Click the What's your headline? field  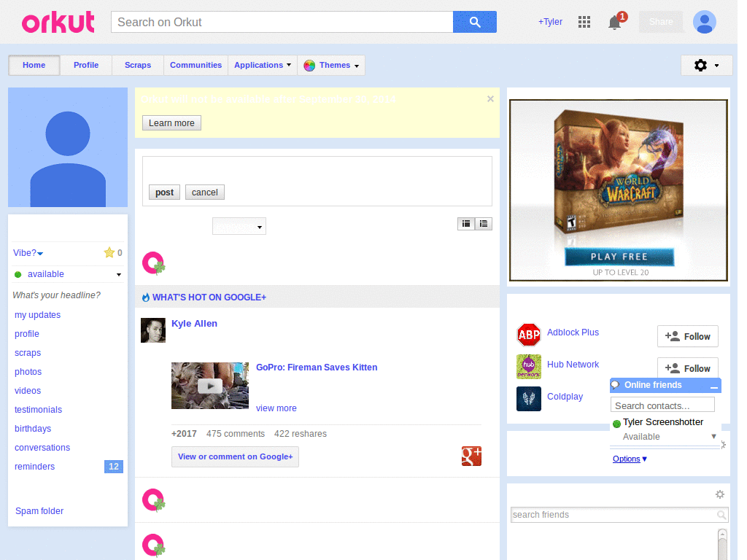[x=57, y=295]
